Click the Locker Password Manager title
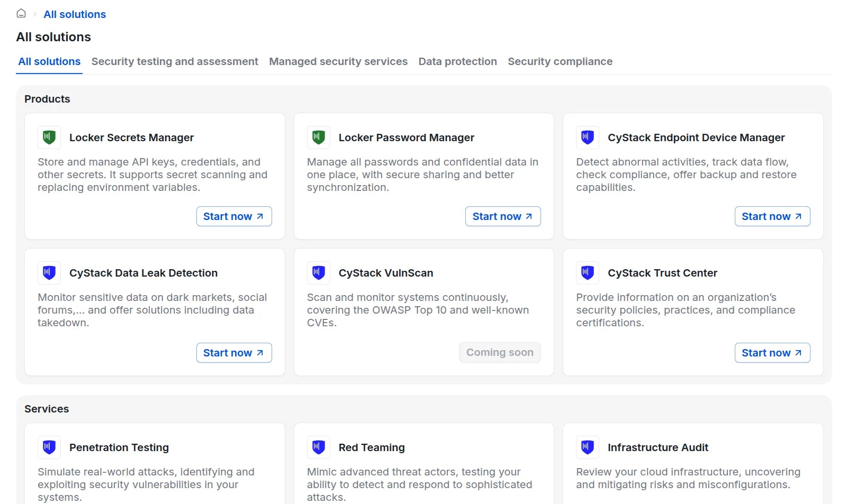Viewport: 847px width, 504px height. (x=407, y=138)
